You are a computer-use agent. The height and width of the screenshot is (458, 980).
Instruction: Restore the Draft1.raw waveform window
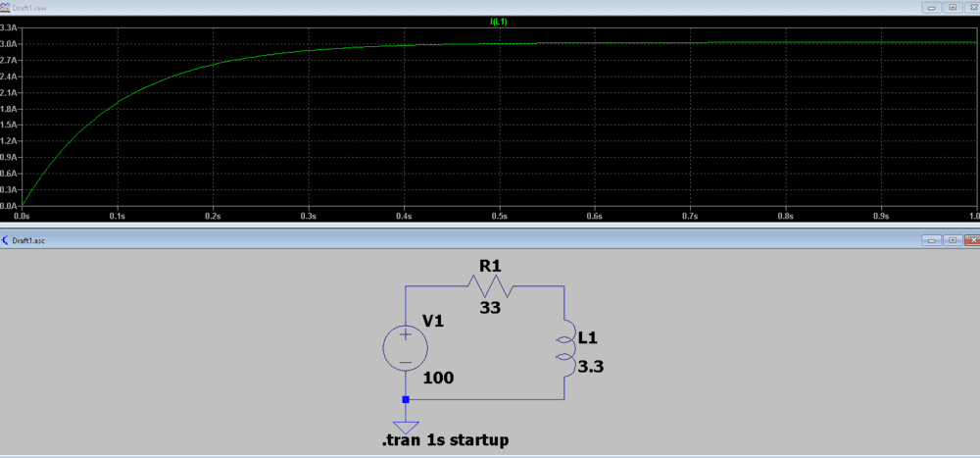click(952, 8)
